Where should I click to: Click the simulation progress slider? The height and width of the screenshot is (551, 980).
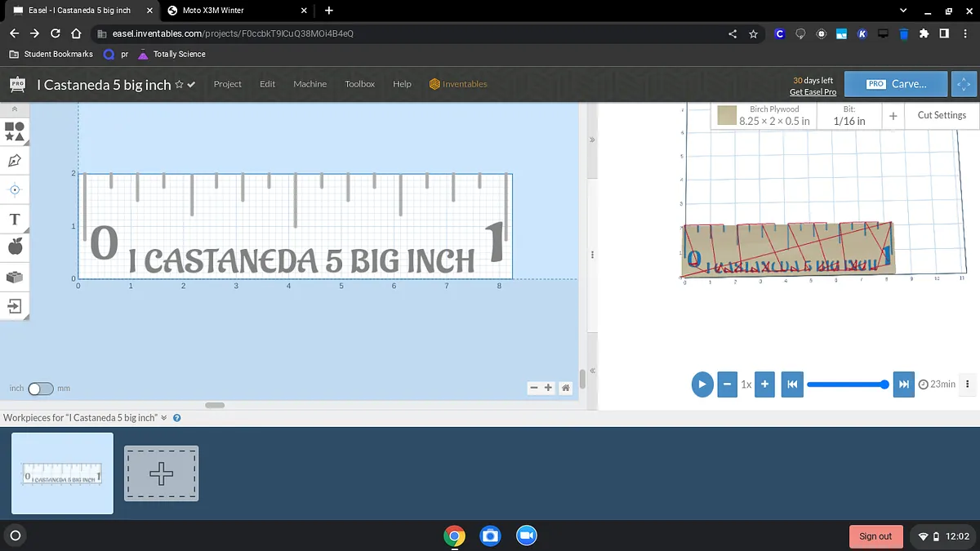[848, 384]
